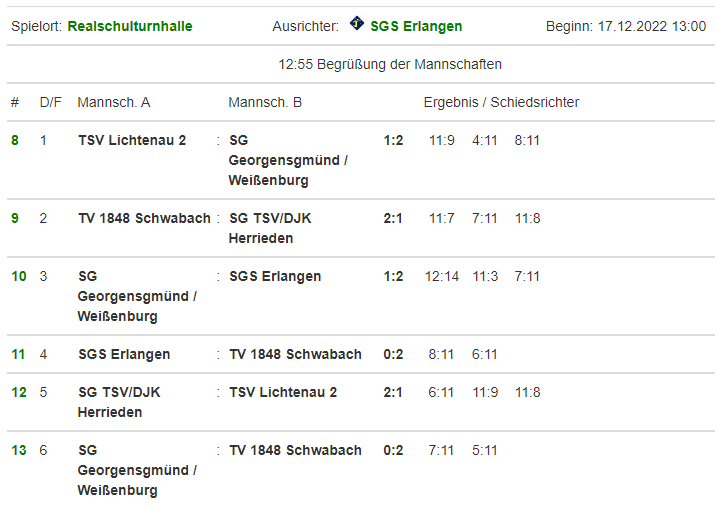Image resolution: width=715 pixels, height=507 pixels.
Task: Click the Mannsch. B column header
Action: click(265, 102)
